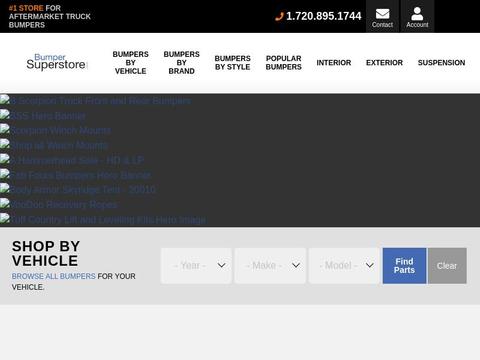Open the Interior menu

[334, 63]
